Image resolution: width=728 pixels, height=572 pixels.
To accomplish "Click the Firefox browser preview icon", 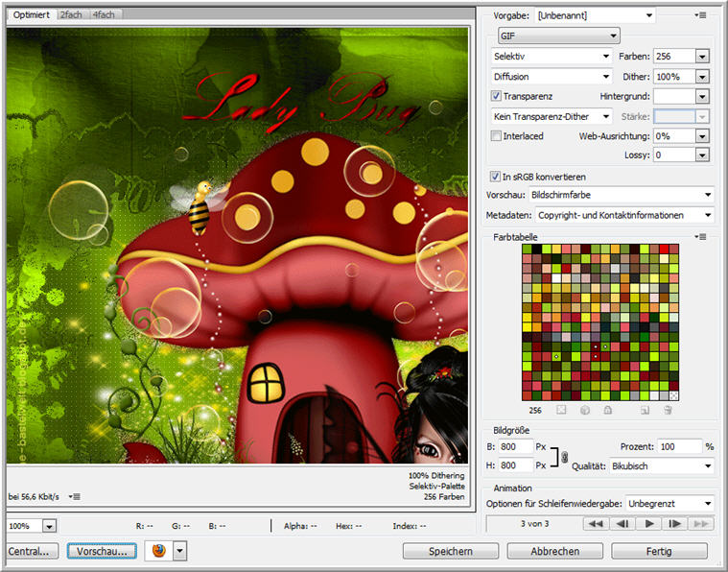I will 159,551.
